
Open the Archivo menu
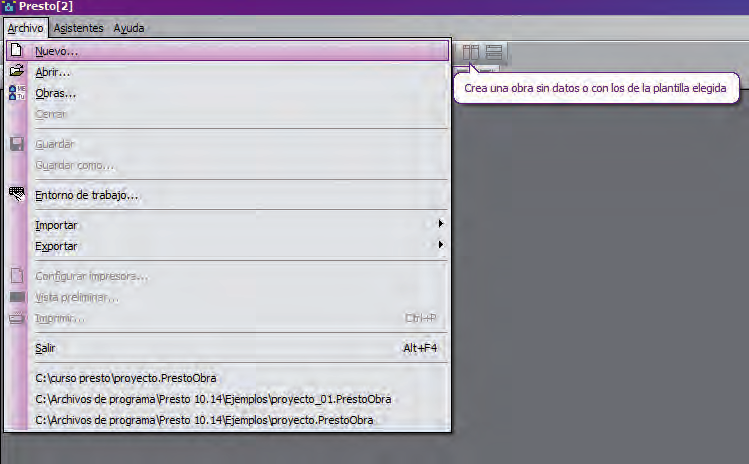[x=25, y=28]
